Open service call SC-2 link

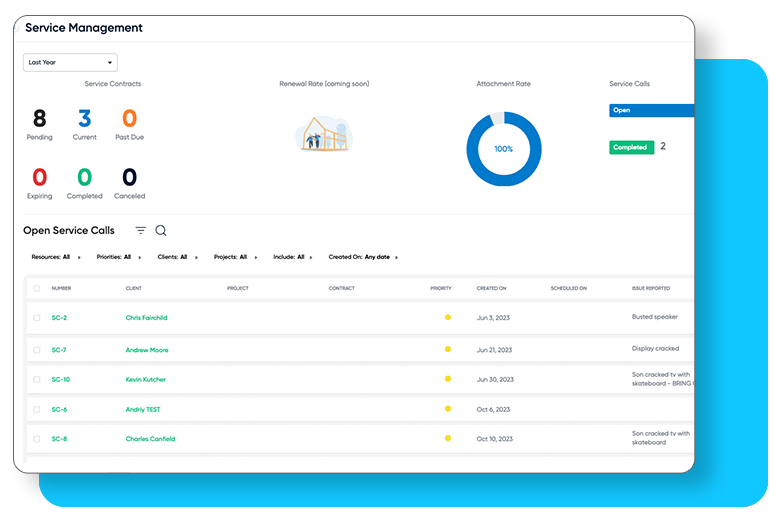tap(59, 317)
